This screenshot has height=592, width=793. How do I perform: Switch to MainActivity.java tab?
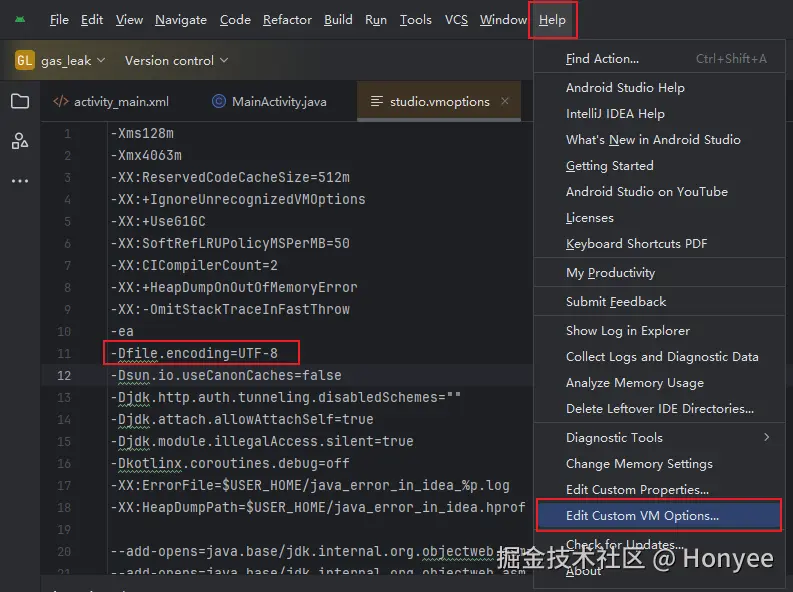click(269, 102)
